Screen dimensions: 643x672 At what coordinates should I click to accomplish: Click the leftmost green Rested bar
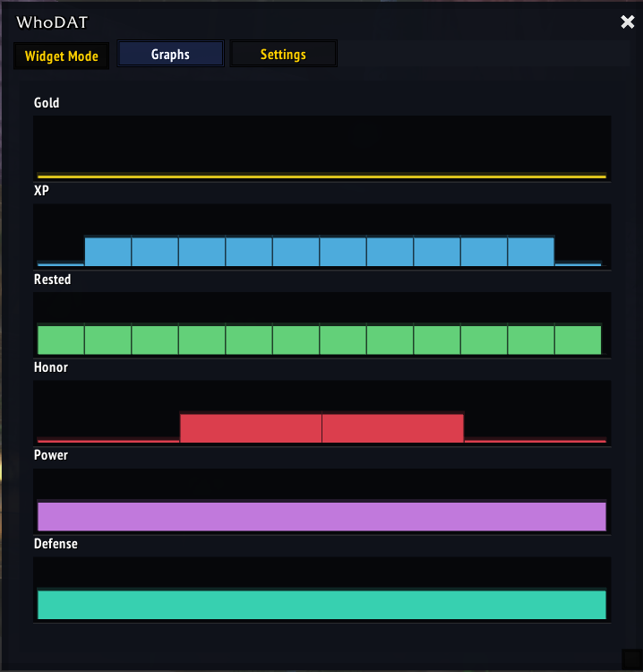(61, 340)
